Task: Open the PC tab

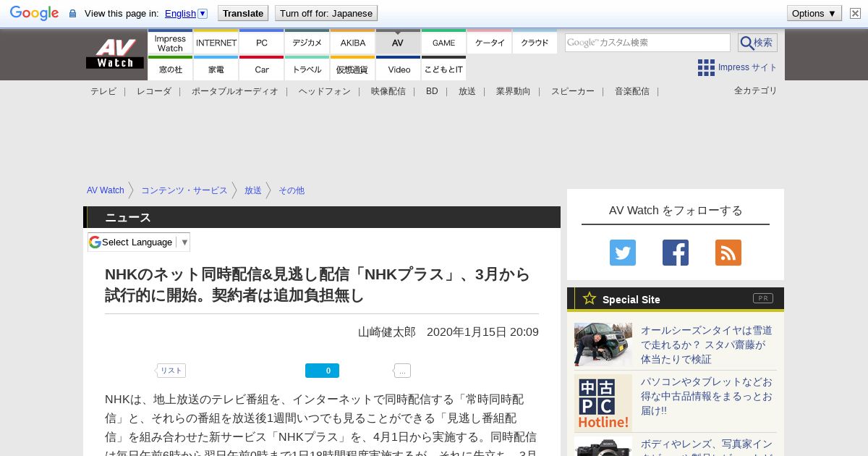Action: click(x=262, y=43)
